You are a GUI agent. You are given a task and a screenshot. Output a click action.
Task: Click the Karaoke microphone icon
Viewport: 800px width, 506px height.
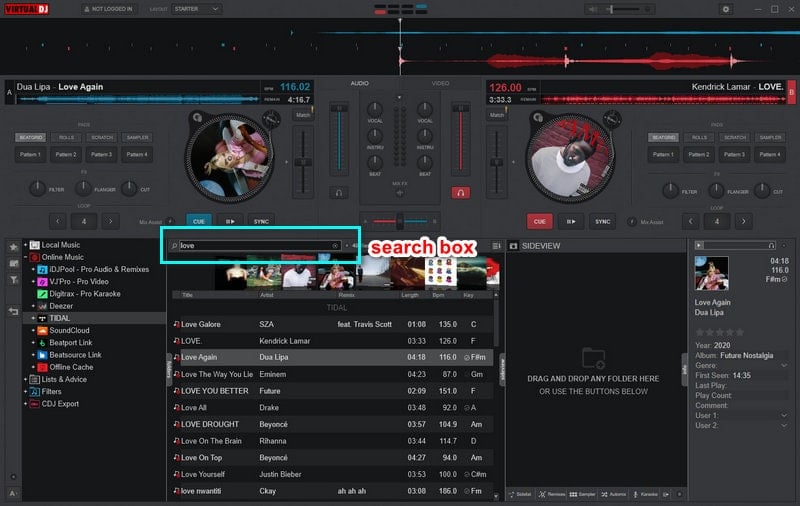tap(636, 494)
